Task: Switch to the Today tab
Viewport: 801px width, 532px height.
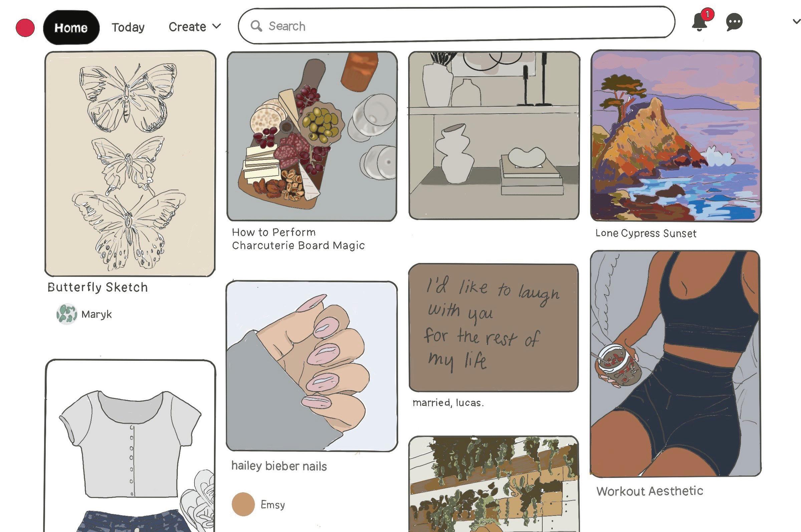Action: coord(128,27)
